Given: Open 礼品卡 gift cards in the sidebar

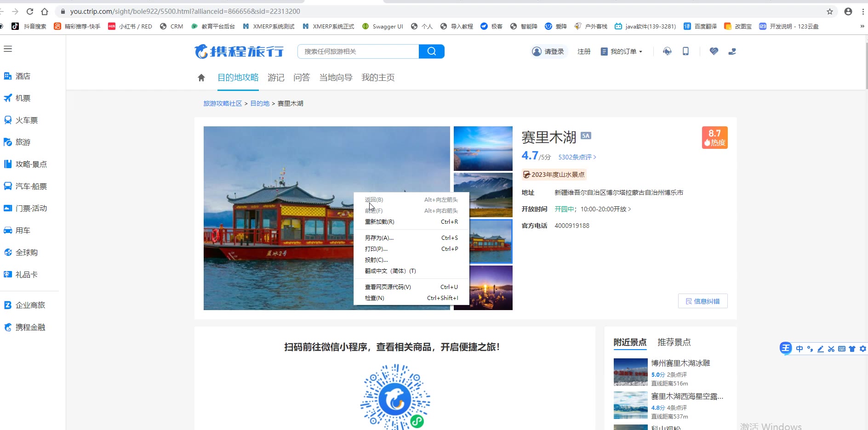Looking at the screenshot, I should (21, 275).
